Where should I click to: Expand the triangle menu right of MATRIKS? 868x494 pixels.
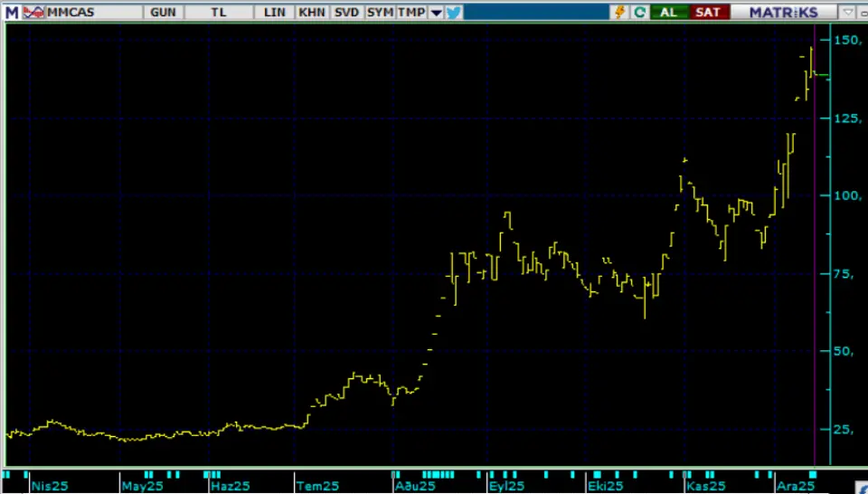point(847,12)
